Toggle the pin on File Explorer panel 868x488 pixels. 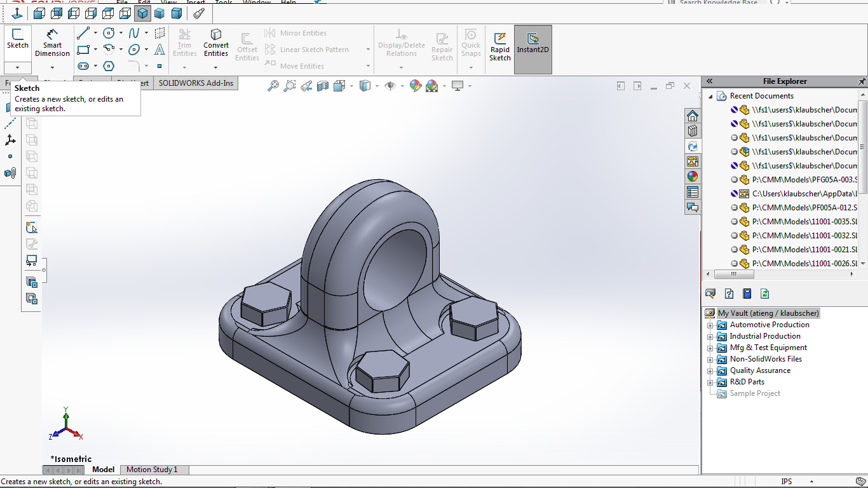click(862, 81)
